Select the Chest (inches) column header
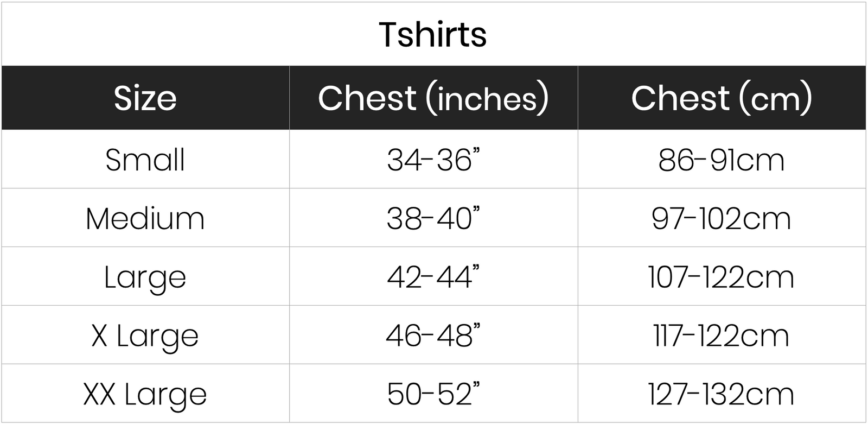 (x=433, y=98)
